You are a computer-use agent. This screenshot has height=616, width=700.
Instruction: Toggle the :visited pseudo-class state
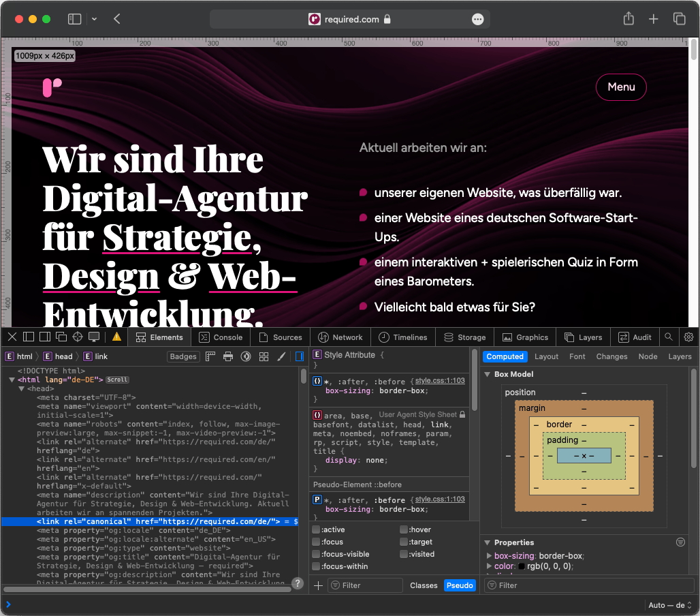(x=404, y=553)
